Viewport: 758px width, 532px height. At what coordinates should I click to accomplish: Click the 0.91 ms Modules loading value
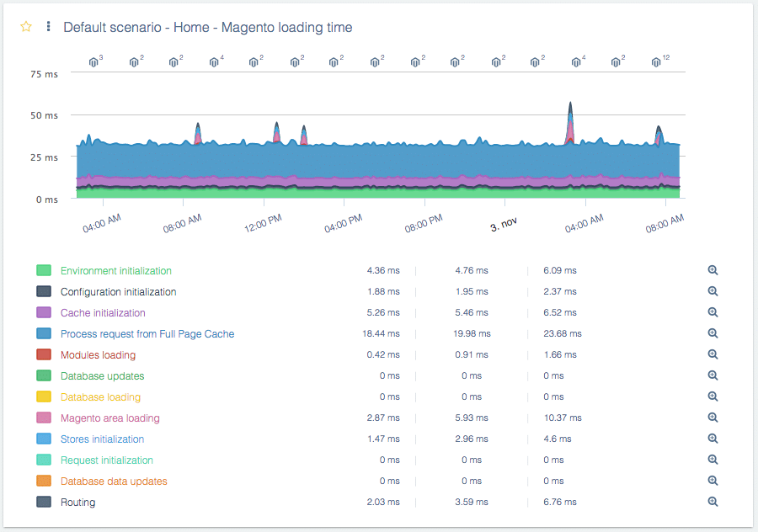coord(472,354)
